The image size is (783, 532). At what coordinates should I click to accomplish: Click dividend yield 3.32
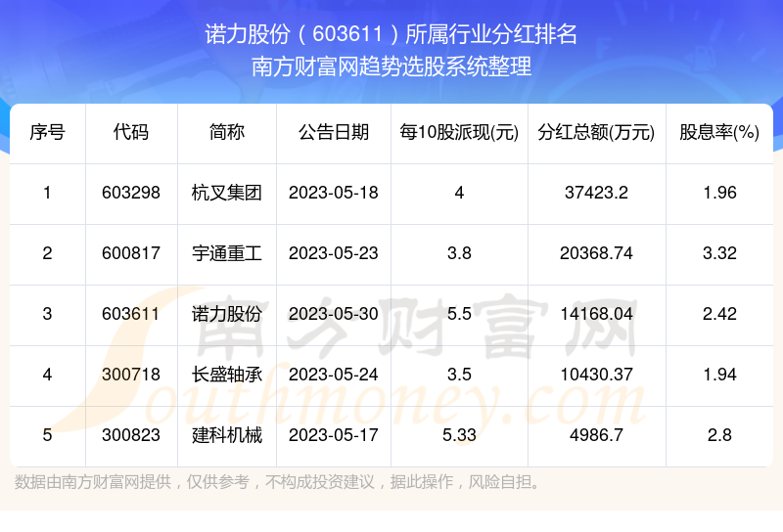point(719,253)
